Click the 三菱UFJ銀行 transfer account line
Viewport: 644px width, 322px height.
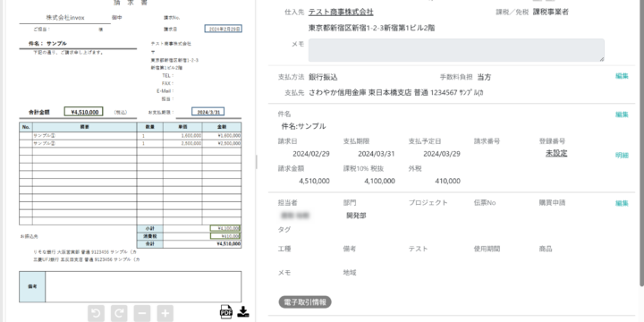(87, 259)
